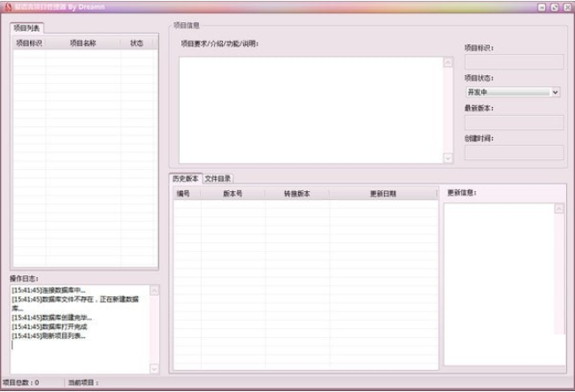Click scroll-down arrow of 操作日志 log
This screenshot has width=575, height=392.
(154, 368)
